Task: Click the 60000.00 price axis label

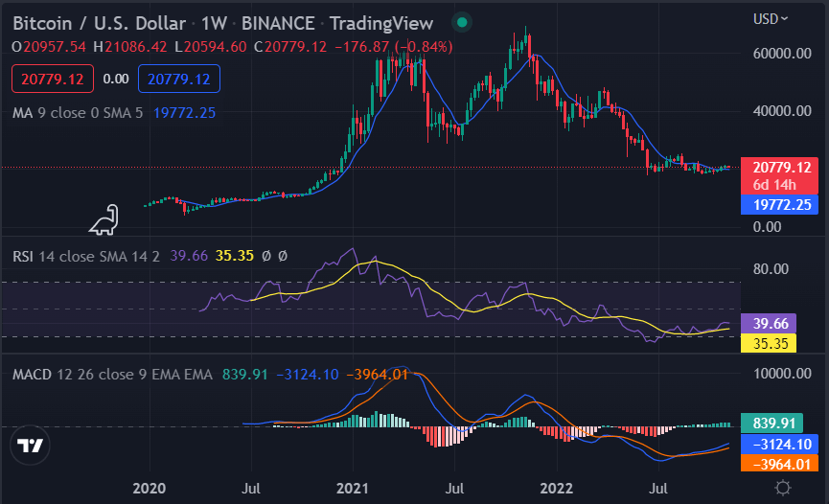Action: (x=782, y=53)
